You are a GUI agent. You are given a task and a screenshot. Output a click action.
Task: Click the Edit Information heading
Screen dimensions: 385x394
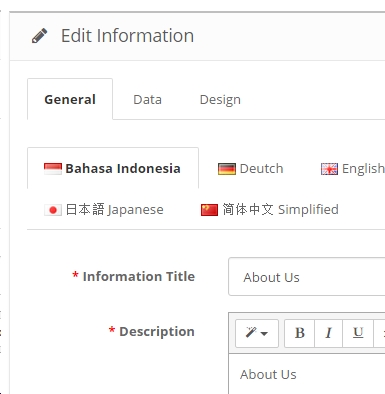pyautogui.click(x=127, y=36)
